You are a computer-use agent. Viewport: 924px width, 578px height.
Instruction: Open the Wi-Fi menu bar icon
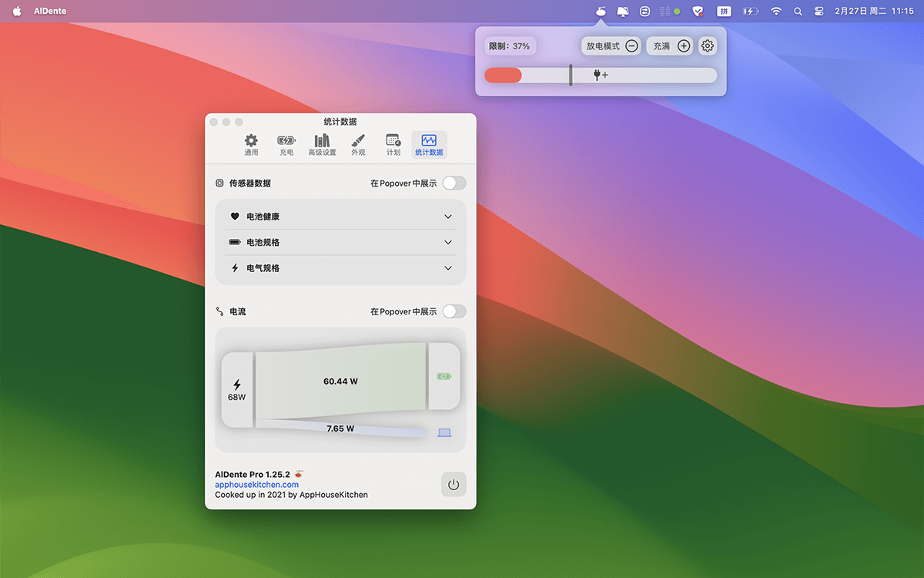[x=776, y=12]
